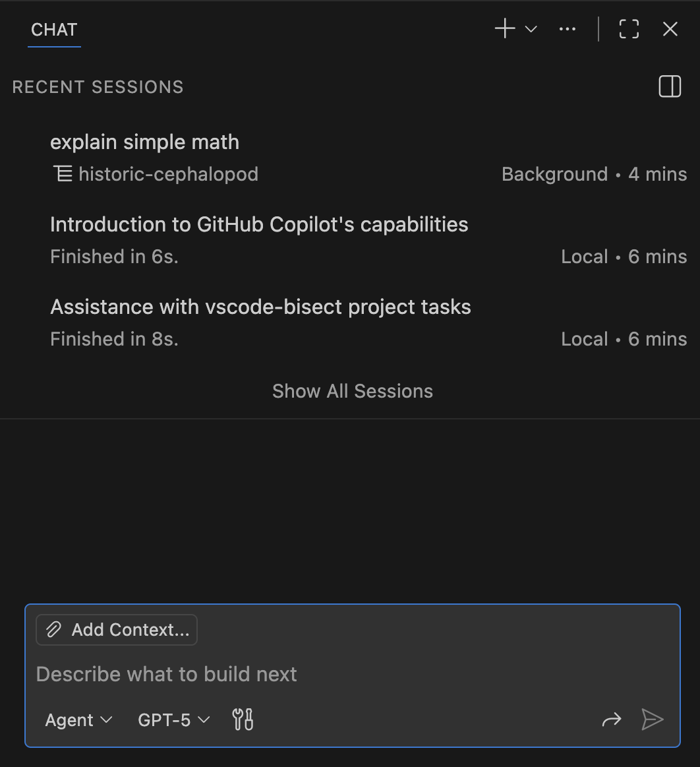Click the forward arrow icon beside send
This screenshot has height=767, width=700.
click(x=612, y=720)
